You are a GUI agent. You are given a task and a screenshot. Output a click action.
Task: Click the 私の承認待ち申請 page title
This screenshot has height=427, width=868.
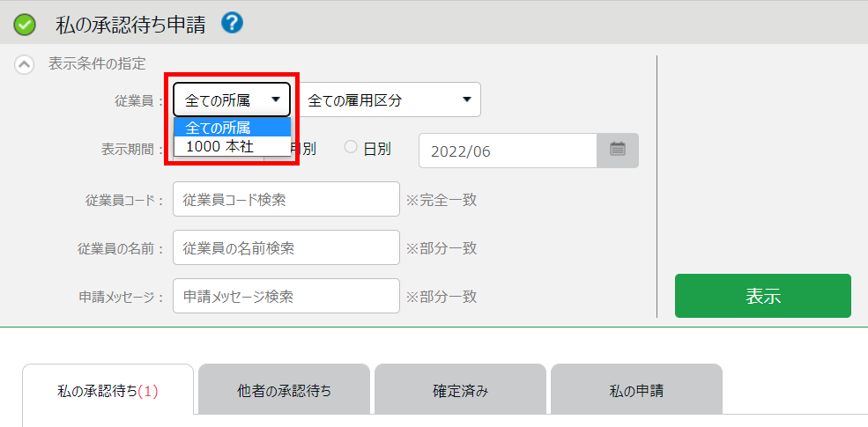130,25
